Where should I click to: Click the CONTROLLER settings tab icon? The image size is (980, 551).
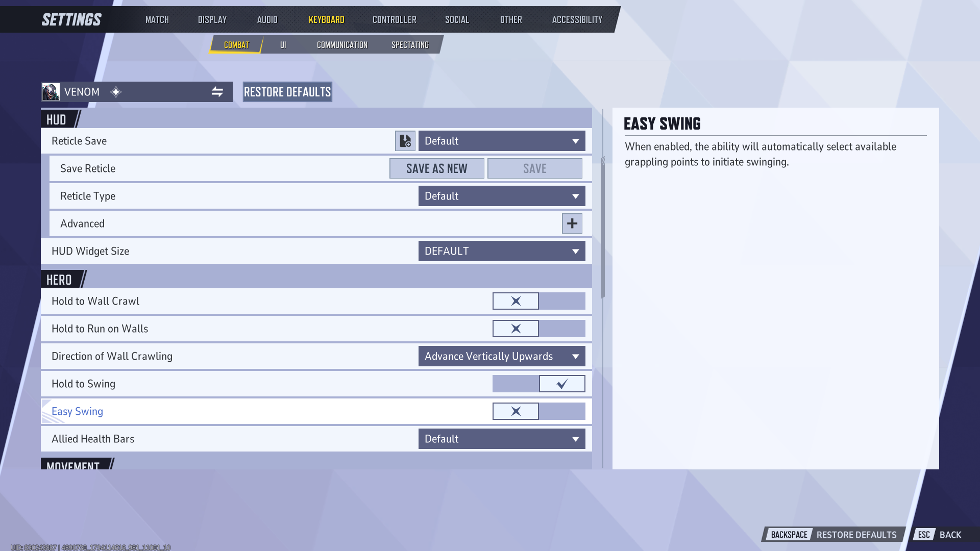[x=394, y=19]
